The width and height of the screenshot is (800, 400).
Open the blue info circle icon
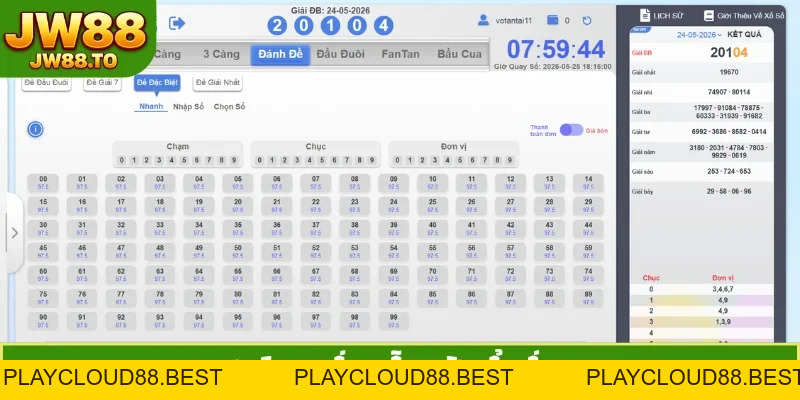[x=35, y=130]
